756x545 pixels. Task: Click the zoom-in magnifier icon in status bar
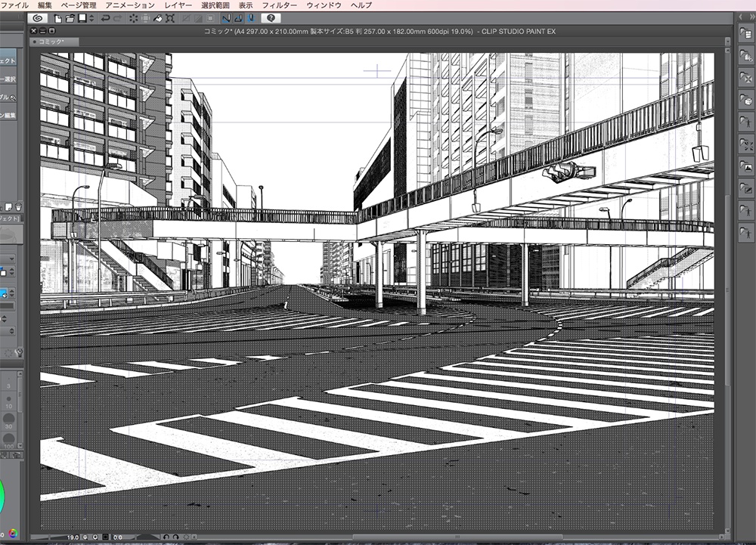95,537
